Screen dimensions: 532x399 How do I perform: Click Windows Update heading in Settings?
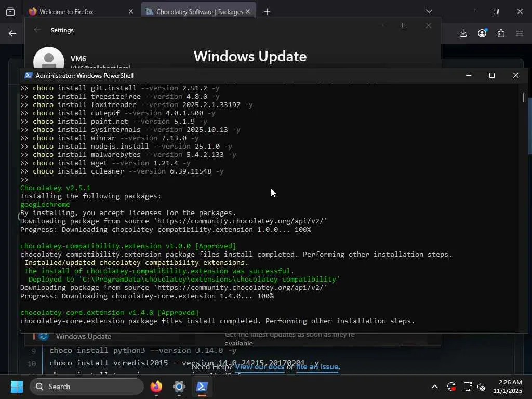(250, 56)
